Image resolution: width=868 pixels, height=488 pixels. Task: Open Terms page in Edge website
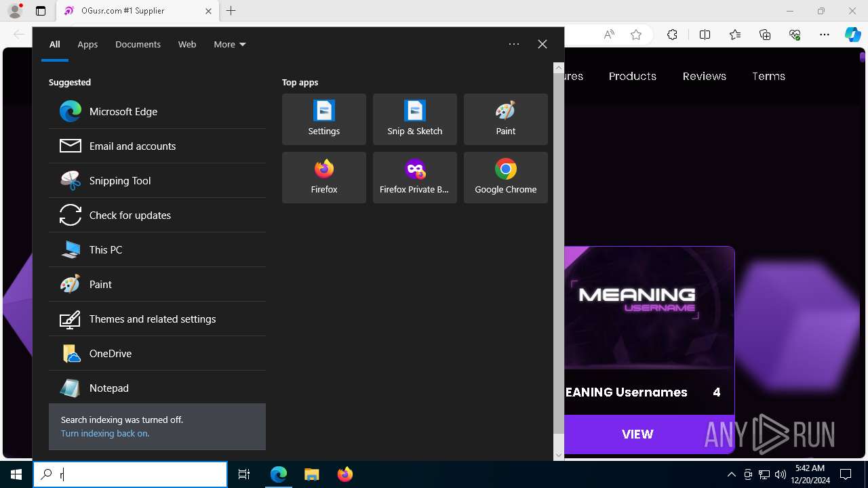click(x=768, y=76)
